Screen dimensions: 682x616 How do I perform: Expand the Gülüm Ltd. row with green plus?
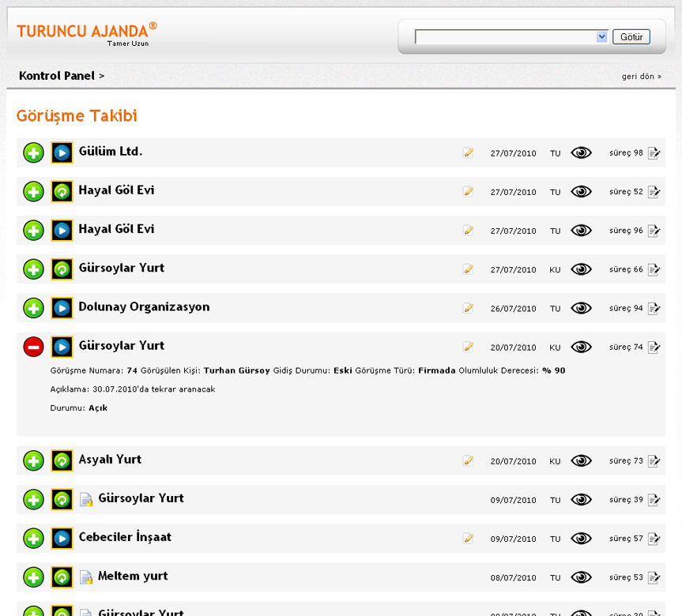tap(33, 152)
